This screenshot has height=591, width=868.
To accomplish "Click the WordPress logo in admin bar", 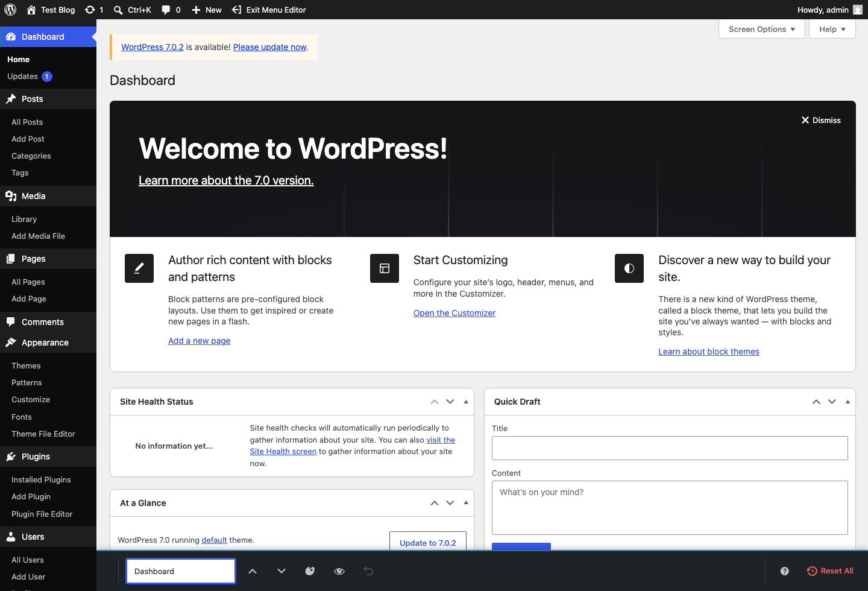I will point(10,10).
